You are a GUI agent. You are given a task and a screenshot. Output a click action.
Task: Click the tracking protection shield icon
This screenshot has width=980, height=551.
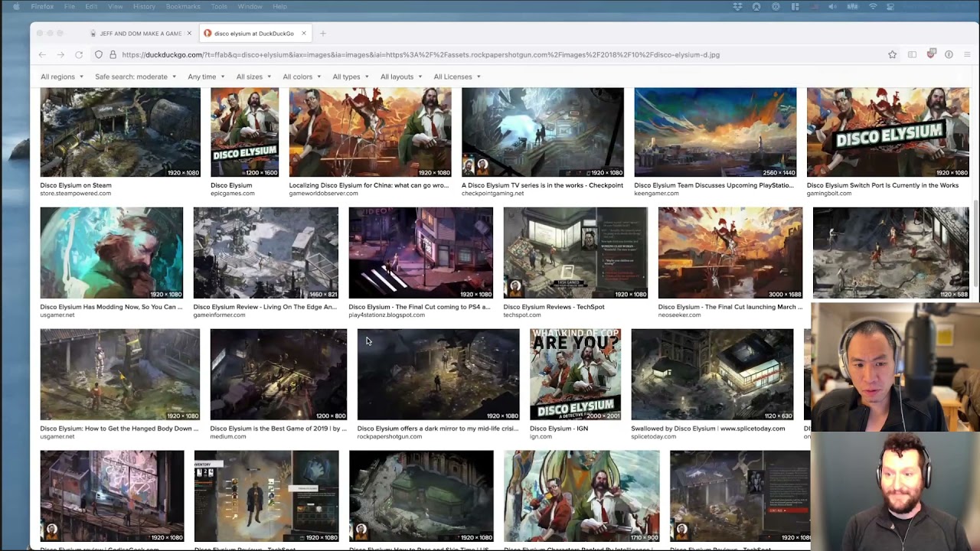tap(99, 55)
